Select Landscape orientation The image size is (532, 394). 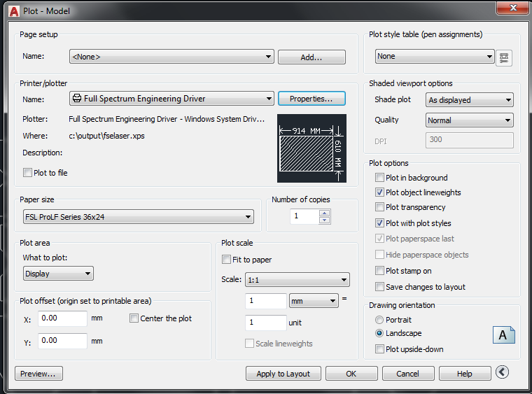coord(379,333)
